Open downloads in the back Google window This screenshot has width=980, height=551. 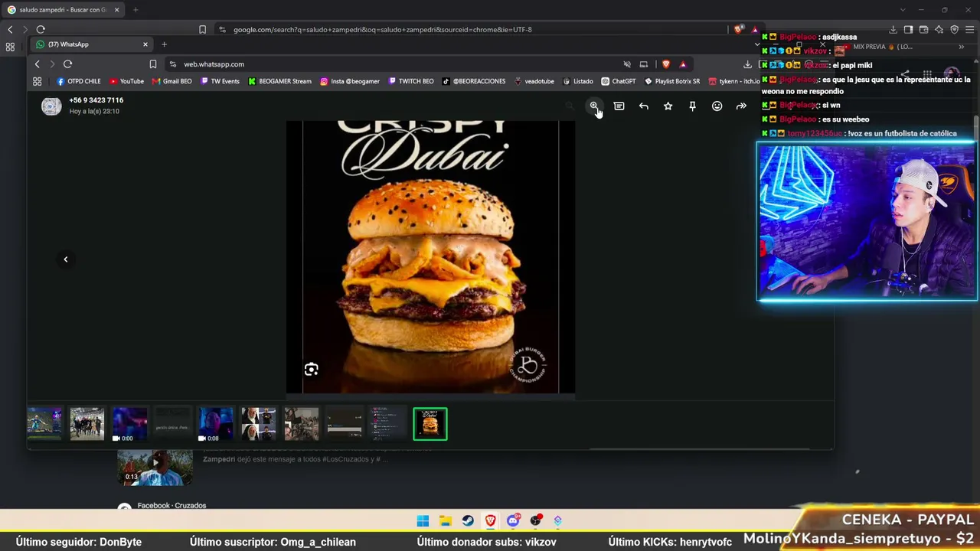(x=893, y=30)
